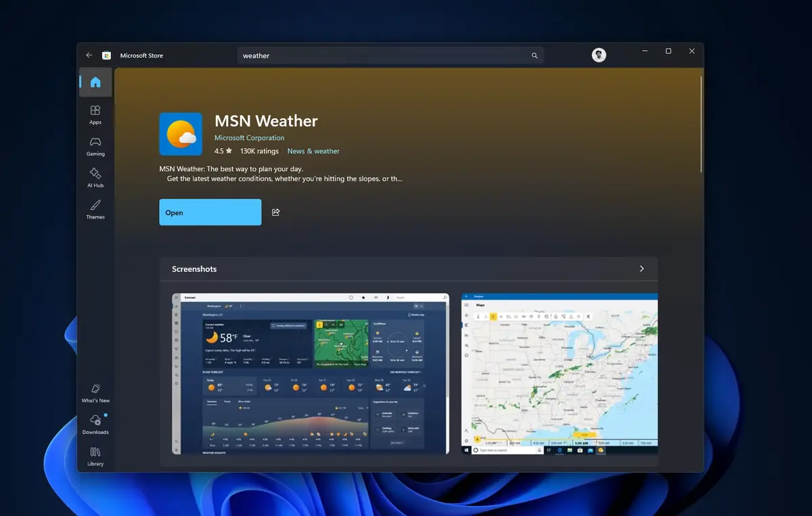Screen dimensions: 812x516
Task: Open the Gaming section
Action: [x=95, y=146]
